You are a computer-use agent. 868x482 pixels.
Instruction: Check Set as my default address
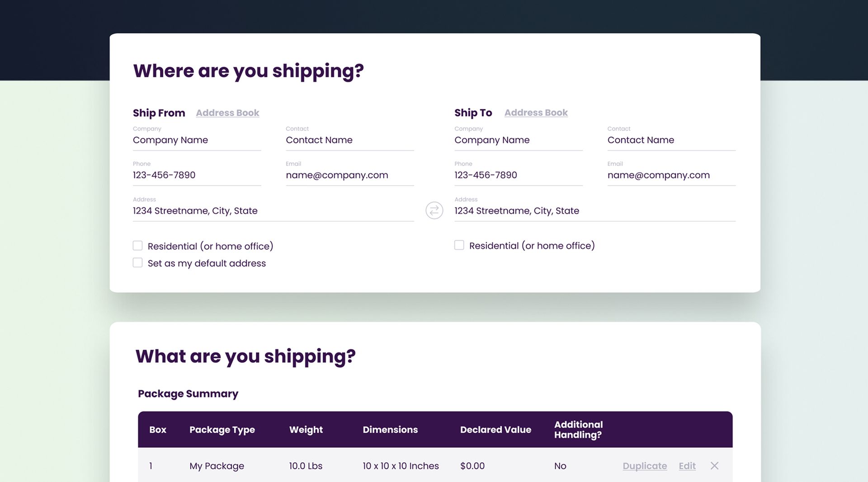137,262
